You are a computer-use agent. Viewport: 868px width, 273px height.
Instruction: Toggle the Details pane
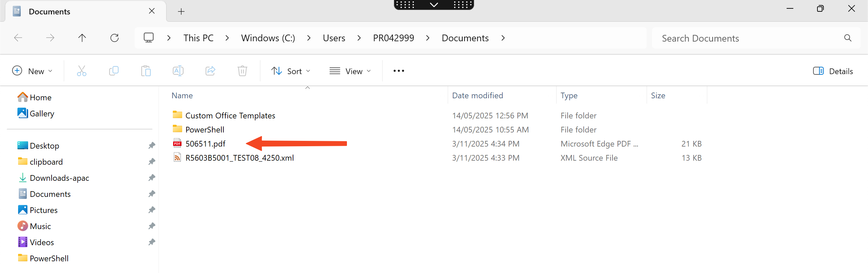833,71
